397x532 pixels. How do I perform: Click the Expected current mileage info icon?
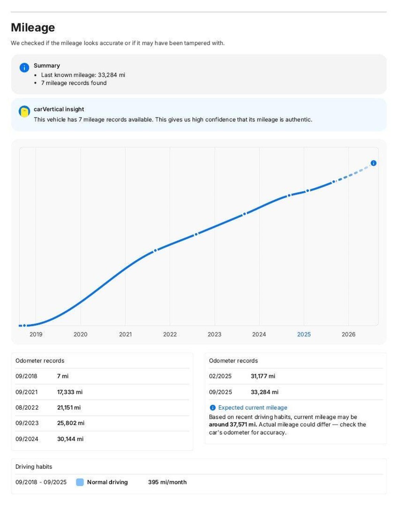(212, 408)
